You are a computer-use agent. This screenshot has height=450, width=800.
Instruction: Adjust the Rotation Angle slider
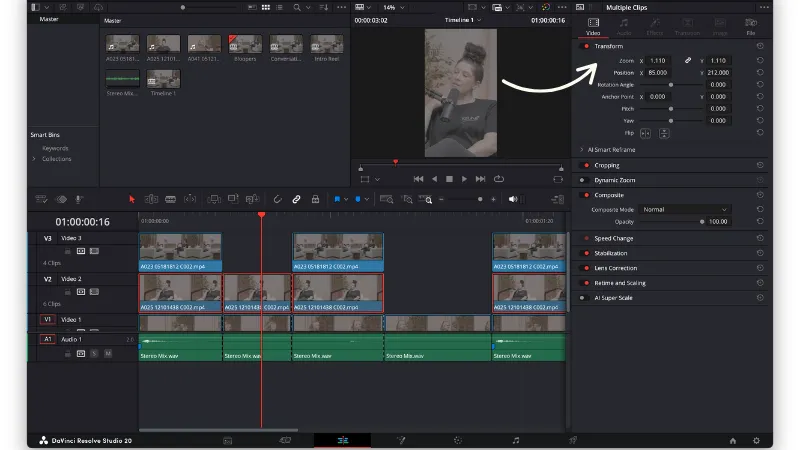pos(670,85)
